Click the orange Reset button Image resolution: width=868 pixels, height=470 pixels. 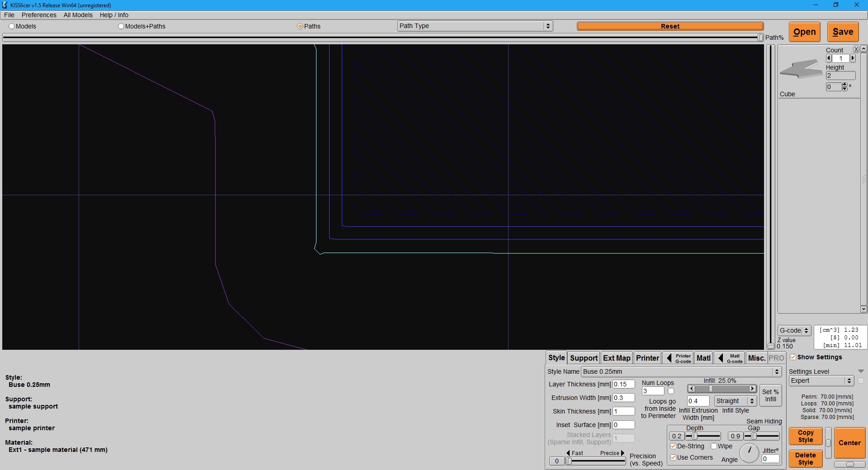tap(670, 26)
